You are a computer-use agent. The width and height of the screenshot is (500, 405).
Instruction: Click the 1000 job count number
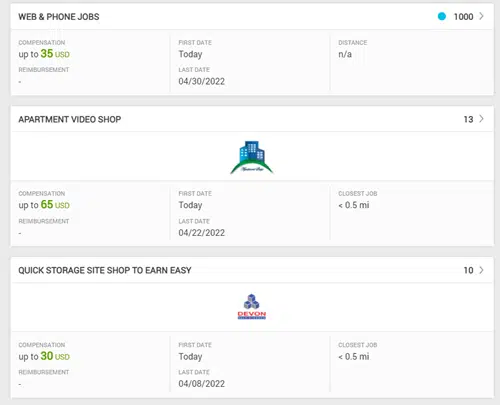(x=463, y=17)
